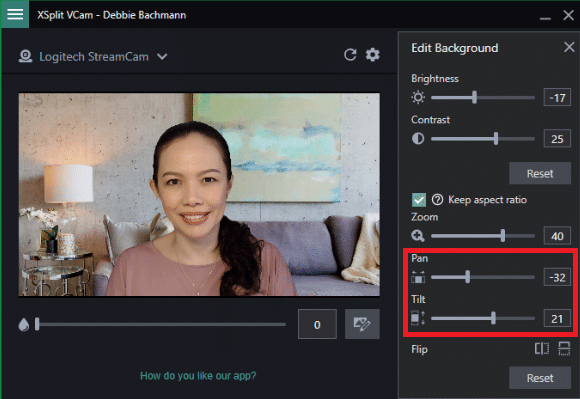Reset brightness and contrast values
Viewport: 580px width, 399px height.
point(540,173)
